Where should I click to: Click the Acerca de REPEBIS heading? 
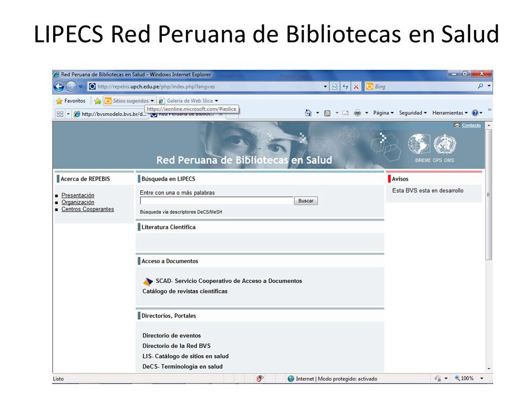[85, 179]
